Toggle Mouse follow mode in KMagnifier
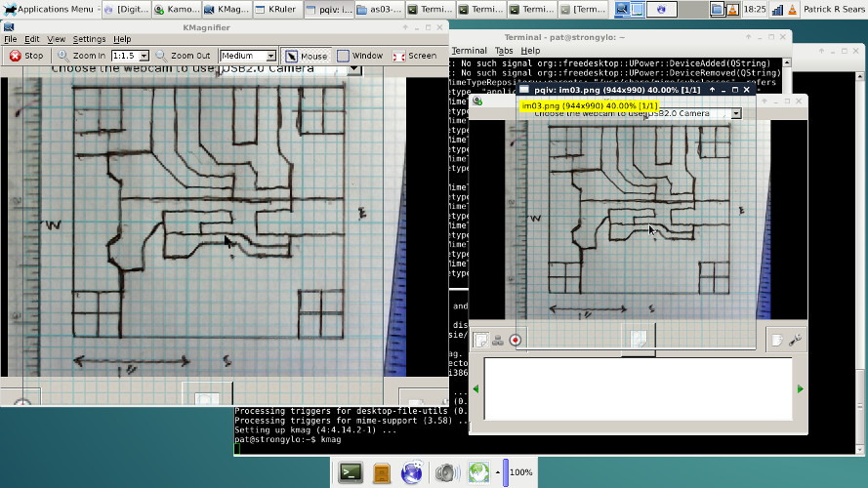Viewport: 868px width, 488px height. tap(306, 56)
